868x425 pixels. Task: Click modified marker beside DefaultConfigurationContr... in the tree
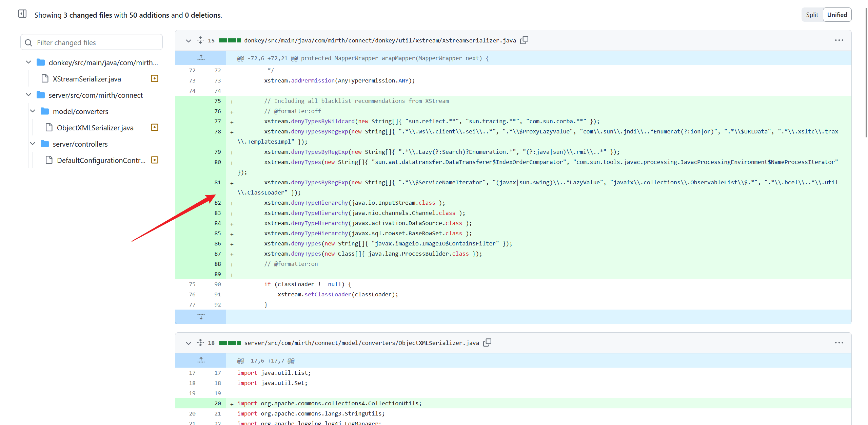pyautogui.click(x=155, y=160)
